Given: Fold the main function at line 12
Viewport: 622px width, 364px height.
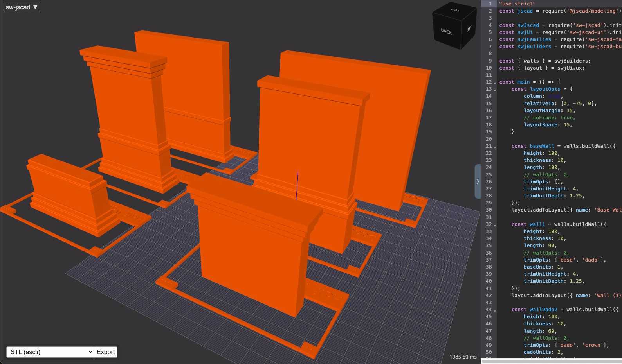Looking at the screenshot, I should pyautogui.click(x=495, y=82).
